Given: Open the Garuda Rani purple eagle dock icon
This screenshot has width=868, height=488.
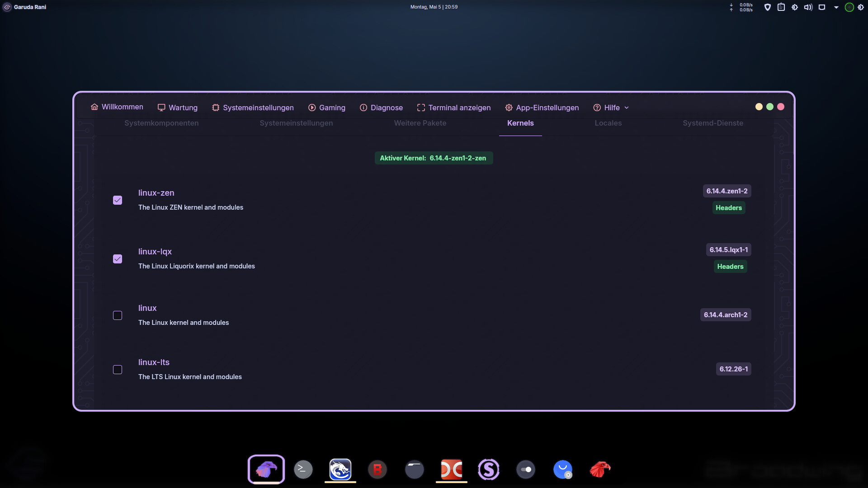Looking at the screenshot, I should (266, 469).
